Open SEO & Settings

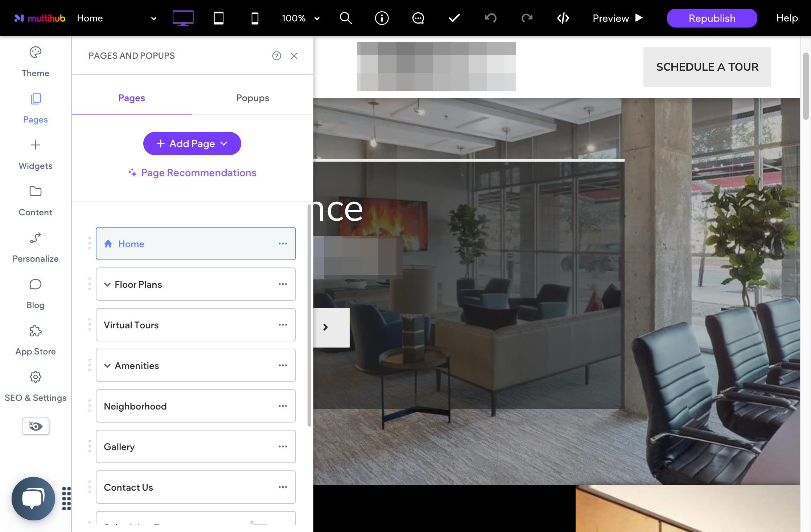point(36,387)
